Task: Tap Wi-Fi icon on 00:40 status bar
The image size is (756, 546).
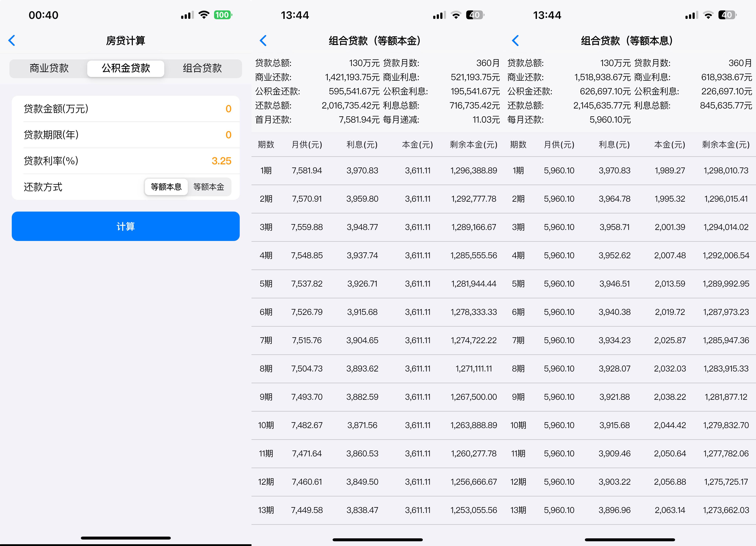Action: (204, 15)
